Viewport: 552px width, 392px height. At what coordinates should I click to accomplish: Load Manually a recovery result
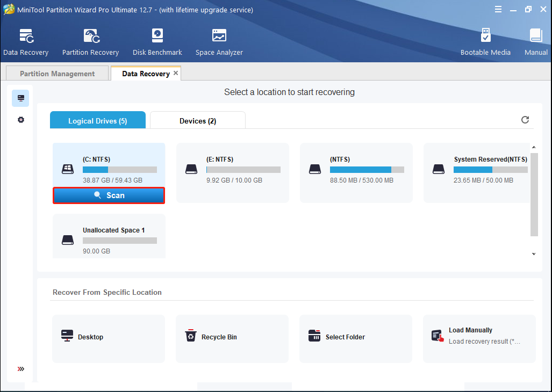479,338
